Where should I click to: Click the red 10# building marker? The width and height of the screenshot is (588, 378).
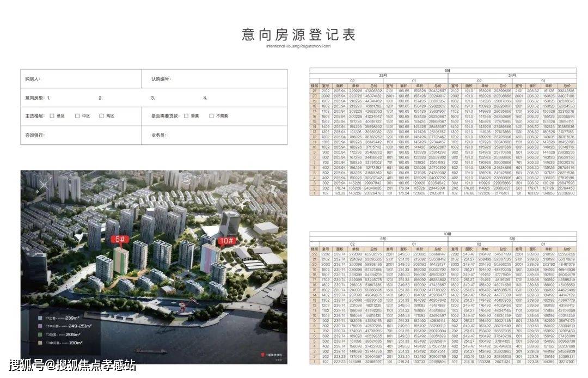(x=228, y=240)
